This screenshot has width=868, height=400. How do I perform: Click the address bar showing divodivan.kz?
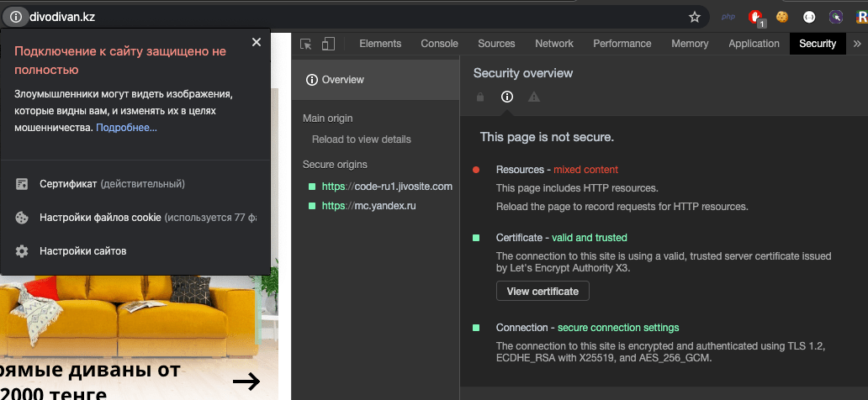[x=336, y=16]
